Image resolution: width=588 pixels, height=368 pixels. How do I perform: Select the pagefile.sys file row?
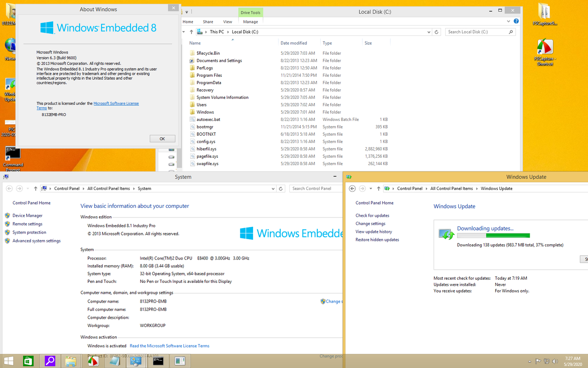(288, 156)
